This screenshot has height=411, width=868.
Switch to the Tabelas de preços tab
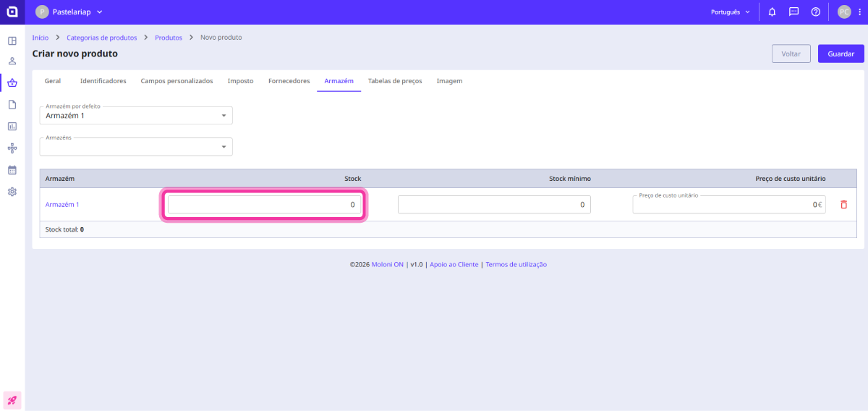[x=395, y=81]
